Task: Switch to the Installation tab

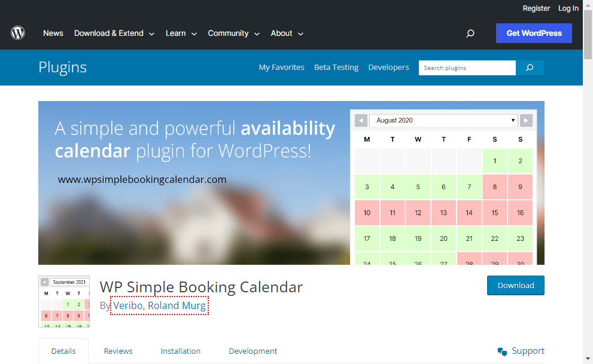Action: [x=180, y=351]
